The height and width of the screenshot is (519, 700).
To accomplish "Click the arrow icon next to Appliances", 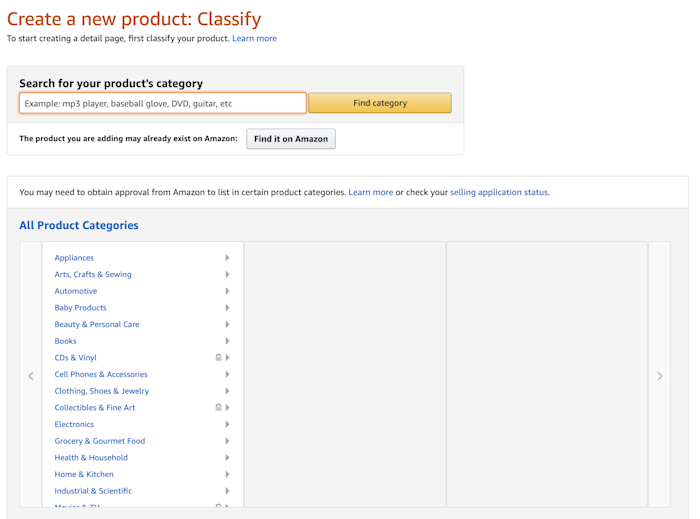I will click(228, 258).
